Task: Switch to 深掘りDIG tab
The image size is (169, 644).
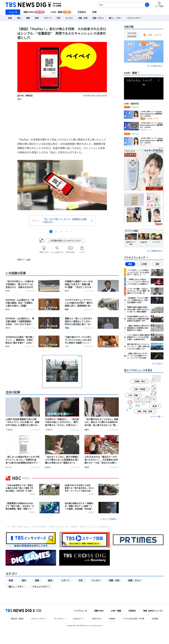Action: pyautogui.click(x=34, y=12)
